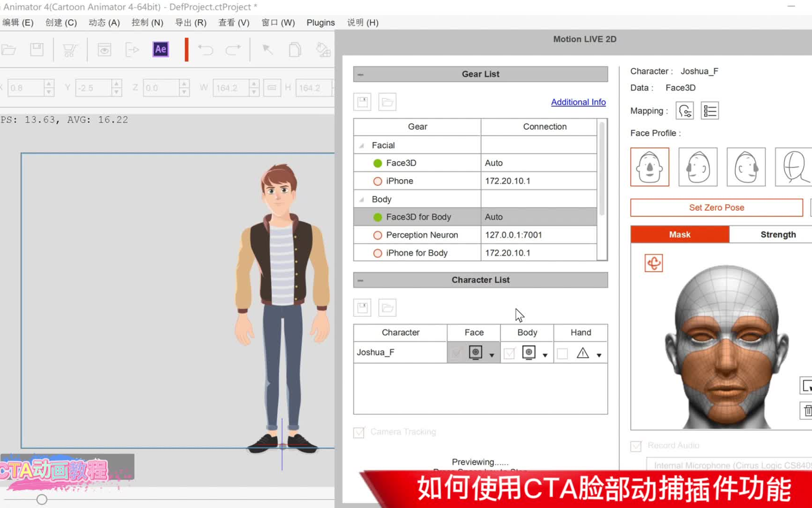Click the copy document toolbar icon

[x=295, y=49]
